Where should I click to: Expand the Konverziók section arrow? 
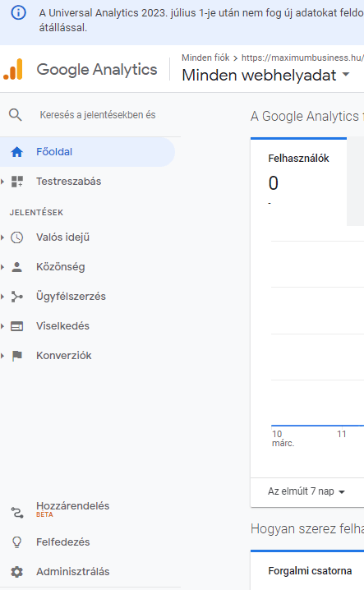click(2, 356)
